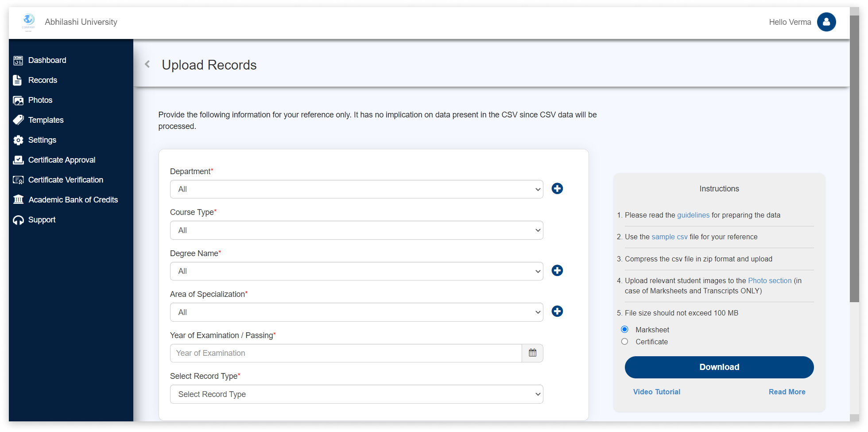Expand the Course Type dropdown
The image size is (868, 432).
click(x=356, y=230)
